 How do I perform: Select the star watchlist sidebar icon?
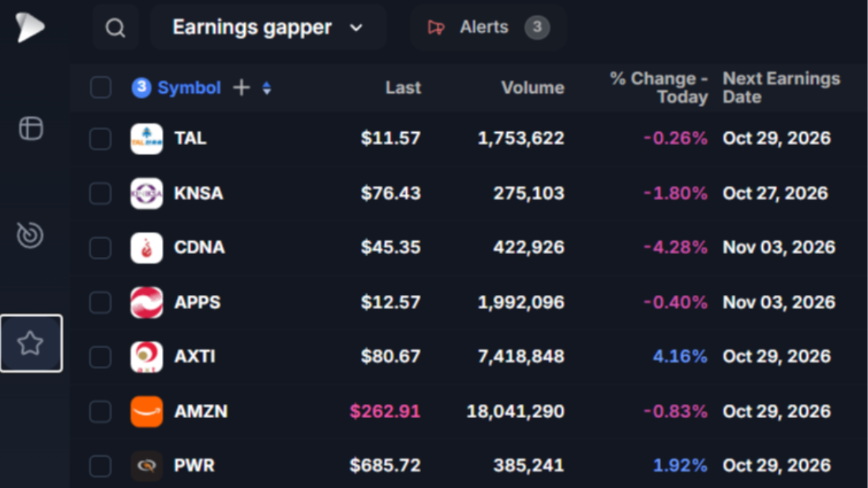coord(31,344)
